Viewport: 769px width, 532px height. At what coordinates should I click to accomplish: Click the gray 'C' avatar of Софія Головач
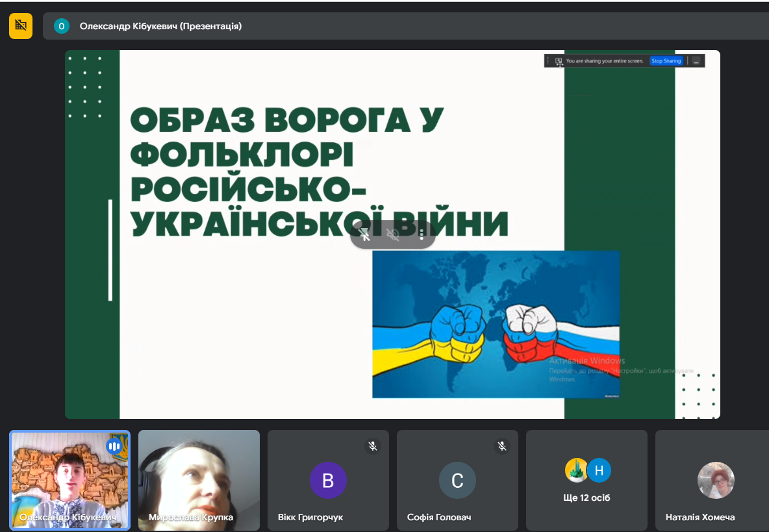457,481
